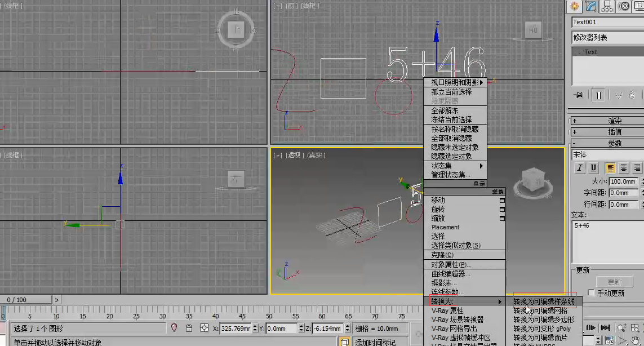The image size is (644, 346).
Task: Toggle underline text style button
Action: tap(593, 168)
